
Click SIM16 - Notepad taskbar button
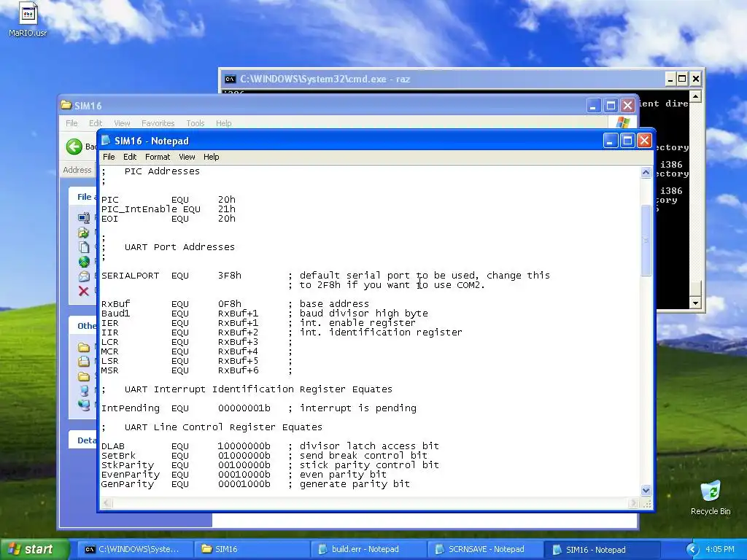(601, 550)
